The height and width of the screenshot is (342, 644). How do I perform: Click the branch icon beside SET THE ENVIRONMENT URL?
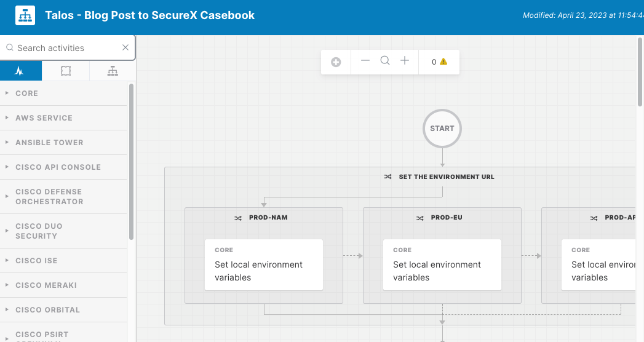[x=388, y=177]
